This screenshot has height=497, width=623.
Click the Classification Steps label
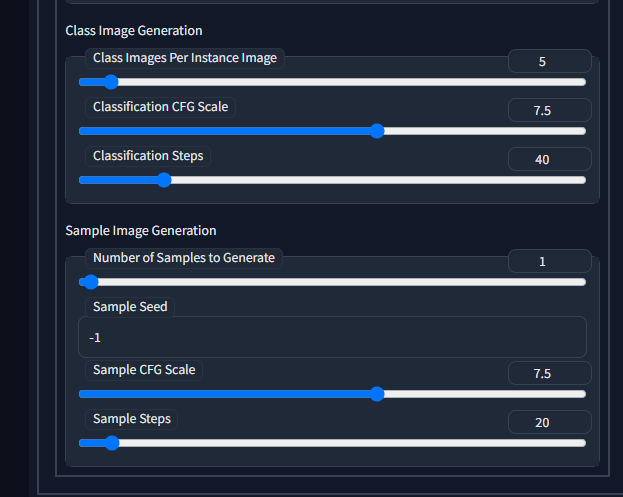pyautogui.click(x=147, y=156)
